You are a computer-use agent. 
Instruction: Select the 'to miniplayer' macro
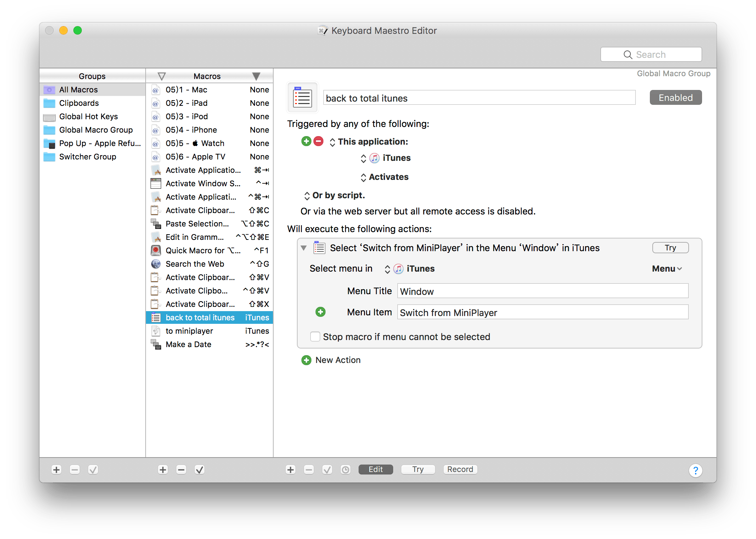(x=189, y=331)
